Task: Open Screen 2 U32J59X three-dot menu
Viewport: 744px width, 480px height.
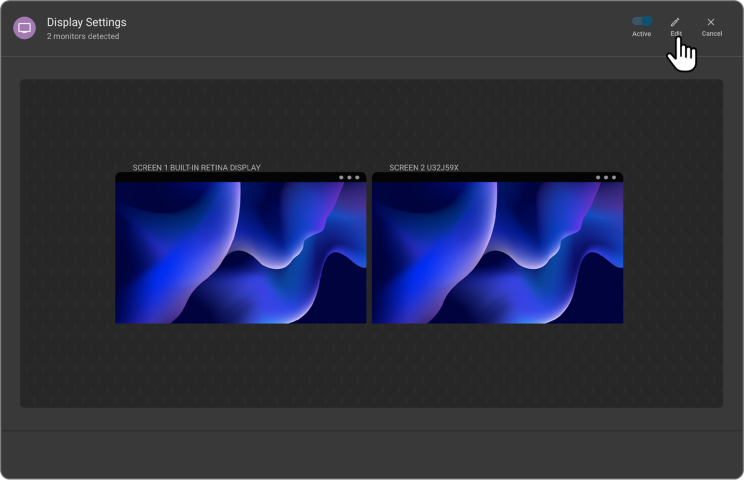Action: click(x=606, y=177)
